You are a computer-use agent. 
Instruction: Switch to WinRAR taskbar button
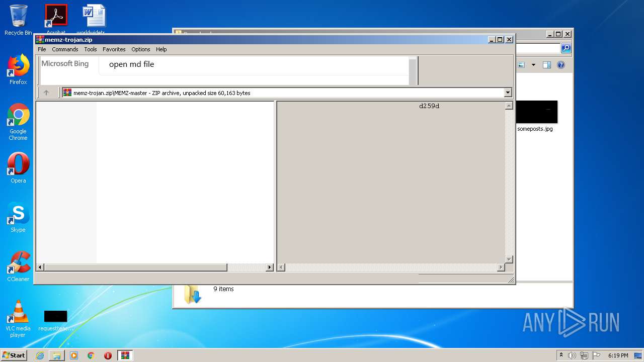click(125, 355)
